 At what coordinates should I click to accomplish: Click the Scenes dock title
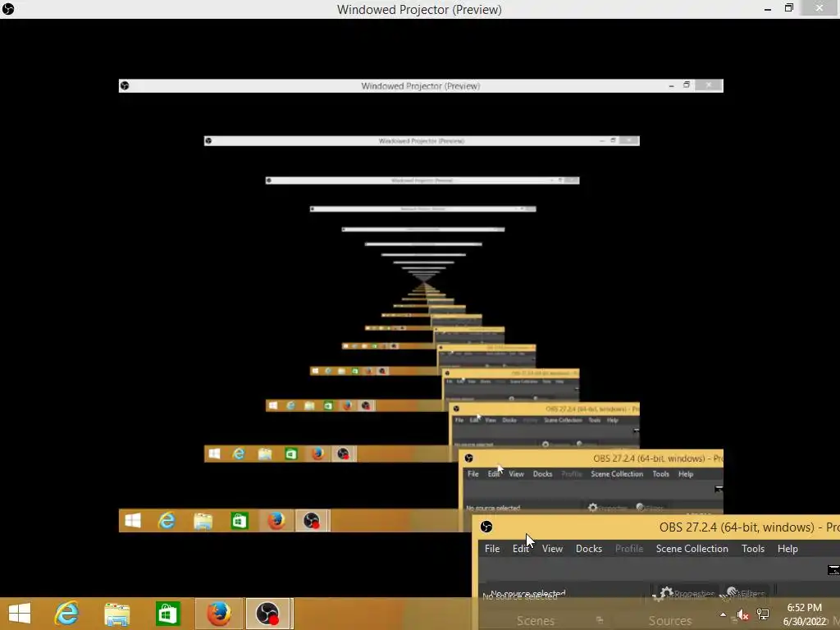535,620
